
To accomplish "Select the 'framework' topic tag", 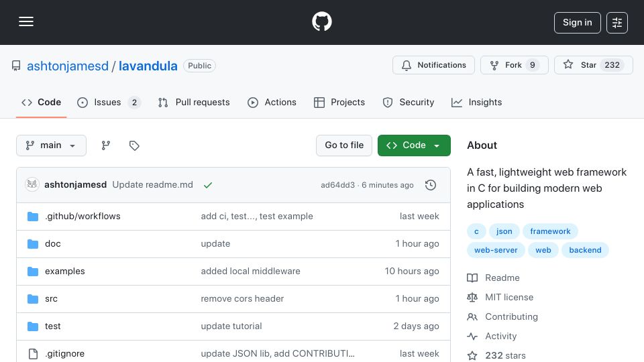I will click(550, 231).
